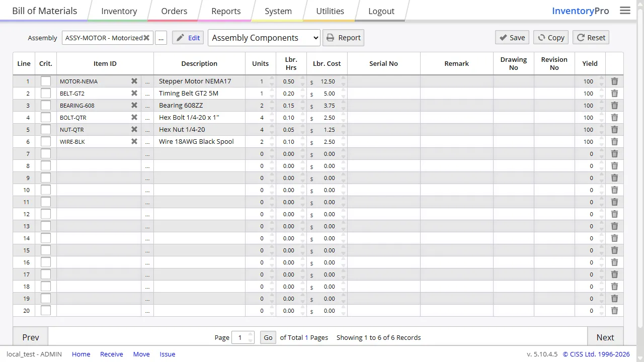644x362 pixels.
Task: Go to the Next page
Action: coord(605,337)
